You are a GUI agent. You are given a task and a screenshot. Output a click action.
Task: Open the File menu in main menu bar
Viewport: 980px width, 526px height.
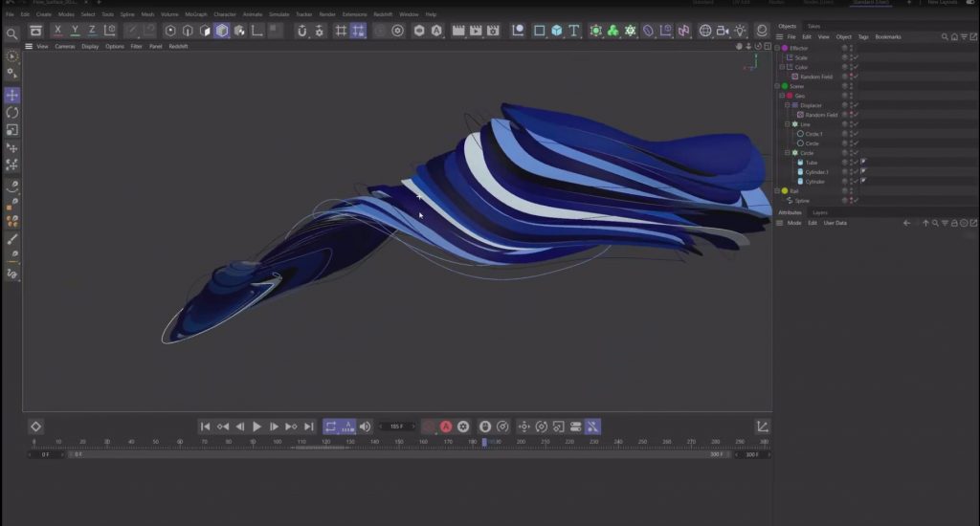10,14
